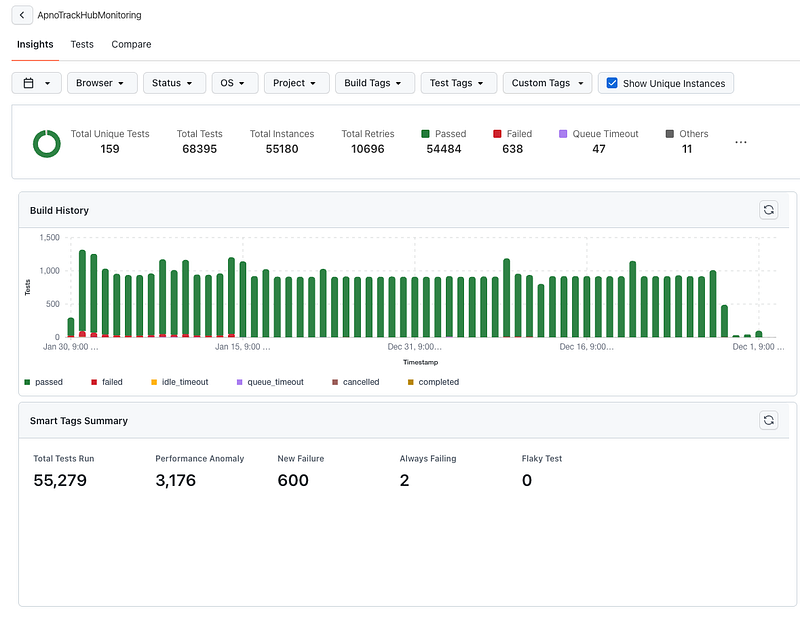The image size is (800, 619).
Task: Toggle the idle_timeout legend entry
Action: [x=180, y=382]
